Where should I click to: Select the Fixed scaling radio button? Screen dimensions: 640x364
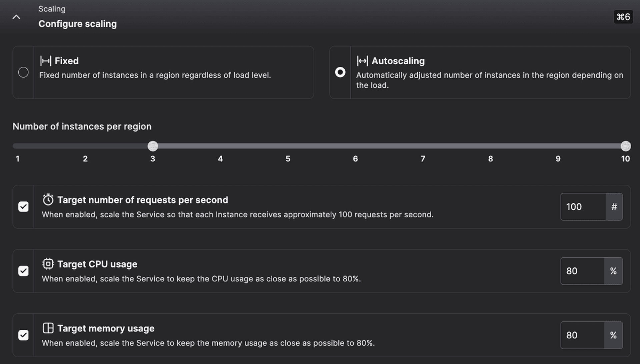coord(23,72)
